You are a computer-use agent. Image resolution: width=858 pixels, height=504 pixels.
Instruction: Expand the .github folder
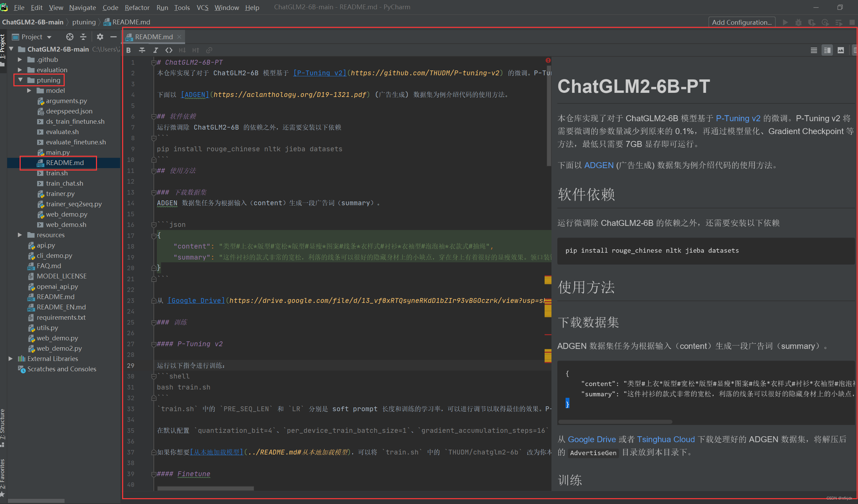point(20,59)
